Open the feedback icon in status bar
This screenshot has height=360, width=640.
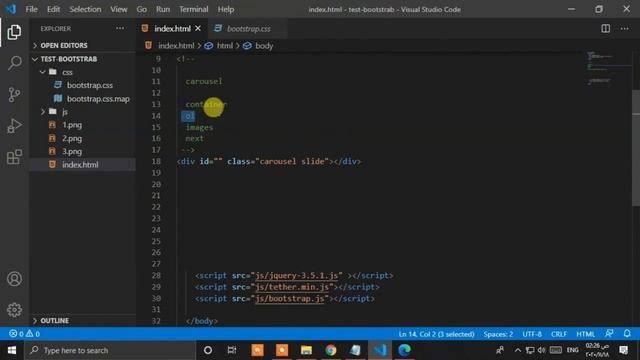[x=609, y=333]
